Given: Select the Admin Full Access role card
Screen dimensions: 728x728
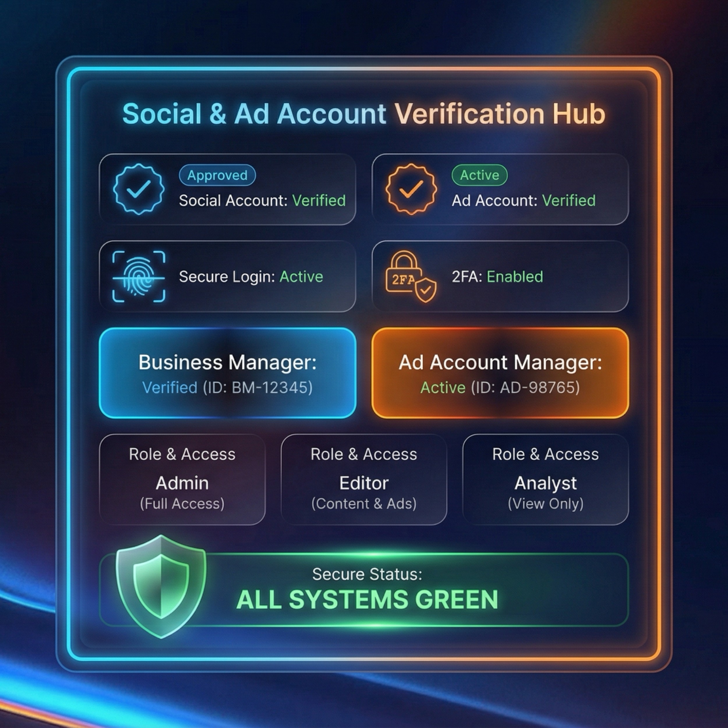Looking at the screenshot, I should coord(182,479).
